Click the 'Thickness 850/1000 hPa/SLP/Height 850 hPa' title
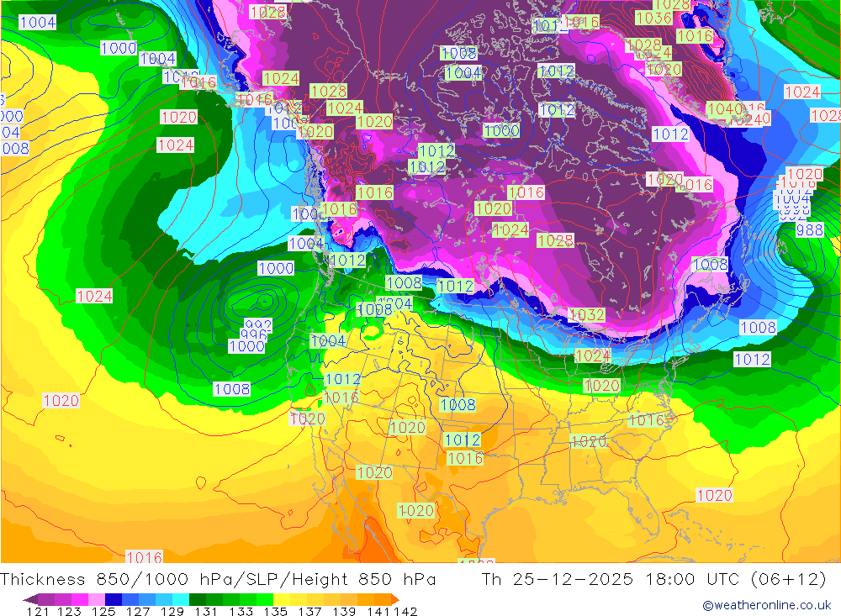 [x=218, y=580]
